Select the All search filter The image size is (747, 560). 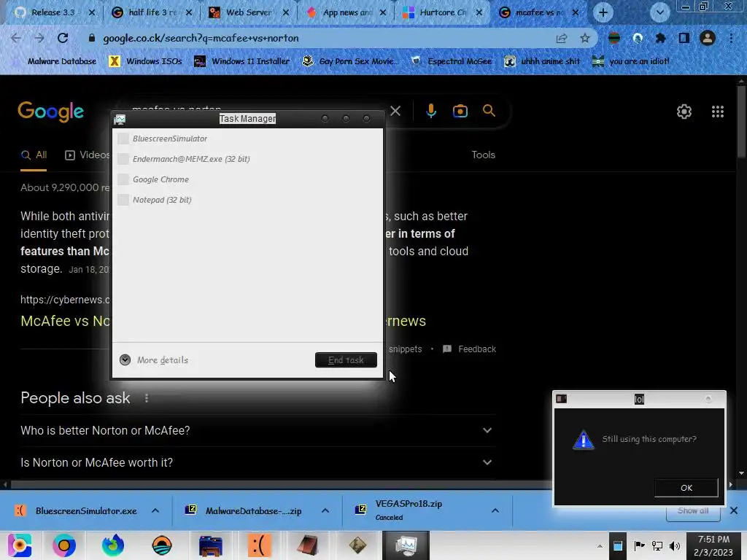pyautogui.click(x=34, y=155)
